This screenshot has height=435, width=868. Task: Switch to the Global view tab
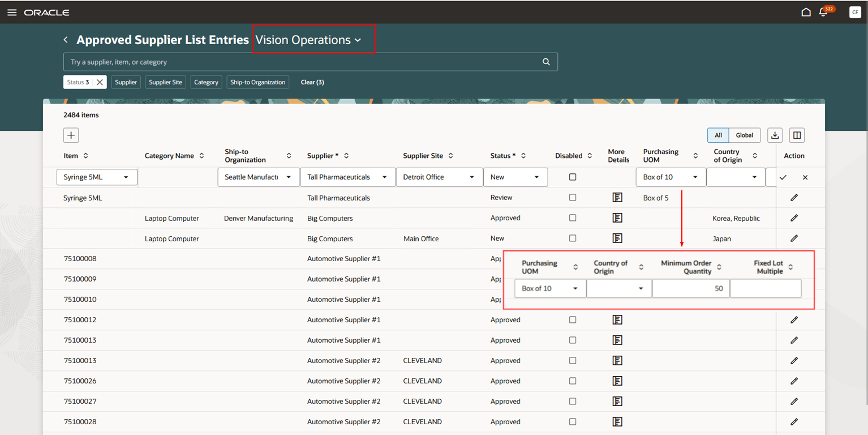[x=744, y=135]
